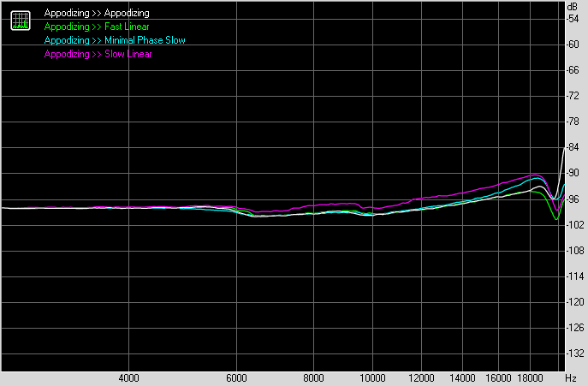Click the -132 dB axis label

[573, 353]
